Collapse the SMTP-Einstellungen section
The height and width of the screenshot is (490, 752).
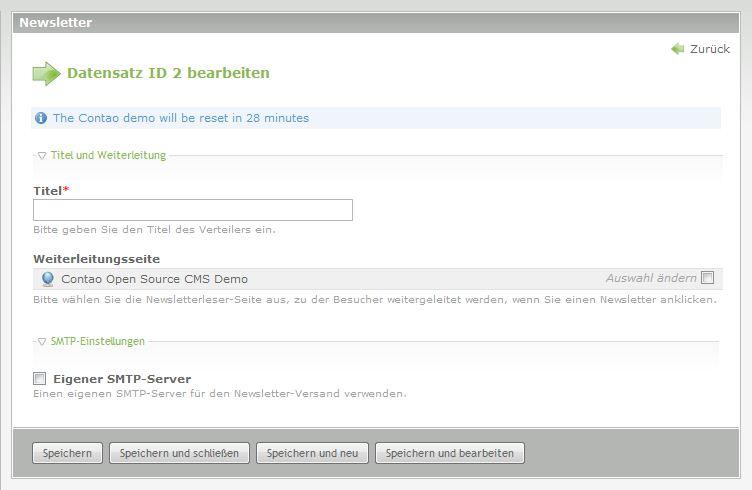[97, 341]
